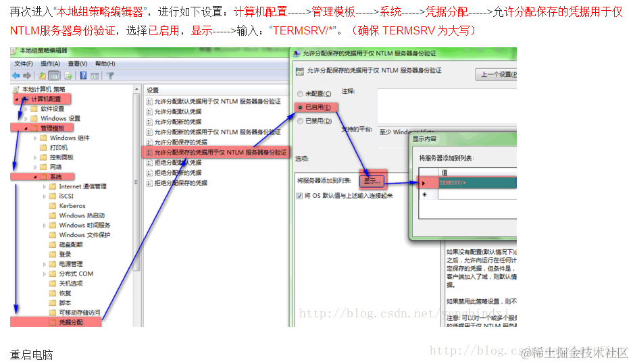Expand the 软件设置 tree node

click(x=26, y=109)
